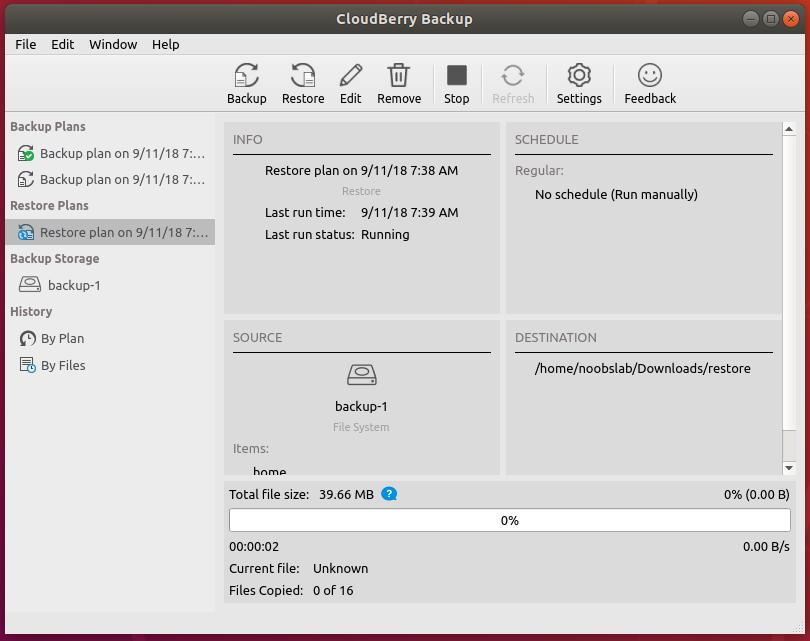Open the Window menu

coord(113,44)
